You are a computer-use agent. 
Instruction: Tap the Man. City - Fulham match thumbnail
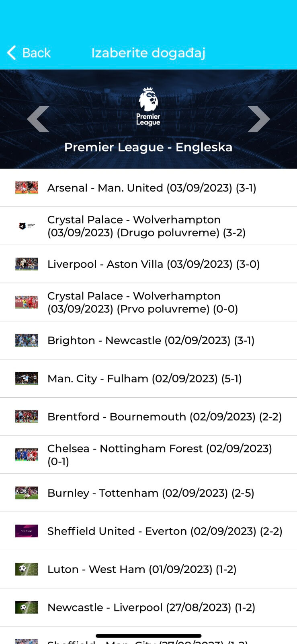pyautogui.click(x=27, y=378)
